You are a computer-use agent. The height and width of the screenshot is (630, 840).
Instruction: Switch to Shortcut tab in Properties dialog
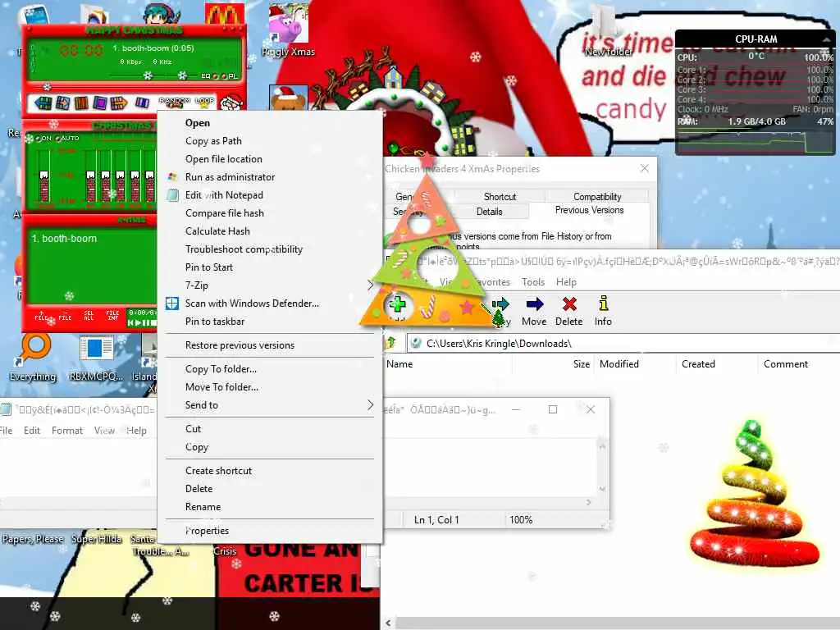500,197
